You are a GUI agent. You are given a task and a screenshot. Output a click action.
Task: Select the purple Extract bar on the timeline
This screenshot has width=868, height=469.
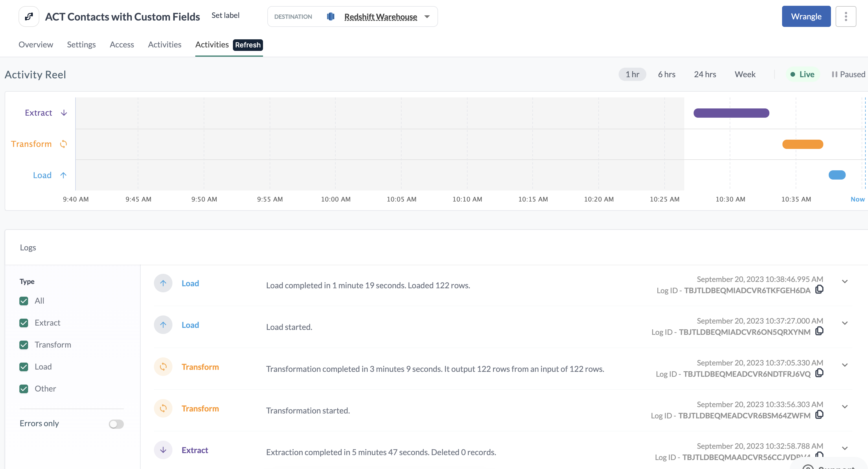tap(731, 113)
